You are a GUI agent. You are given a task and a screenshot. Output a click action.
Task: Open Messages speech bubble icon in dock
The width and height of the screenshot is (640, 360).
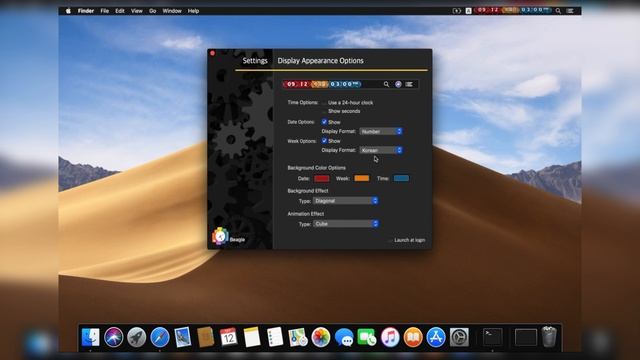pyautogui.click(x=344, y=338)
